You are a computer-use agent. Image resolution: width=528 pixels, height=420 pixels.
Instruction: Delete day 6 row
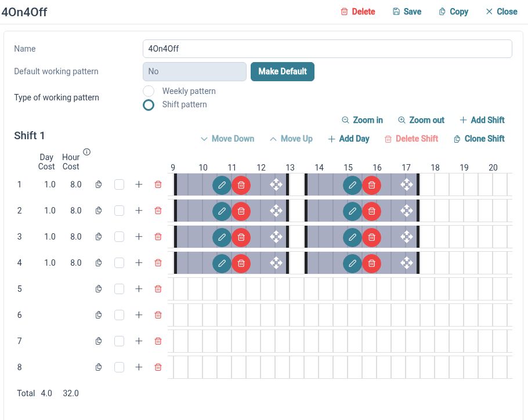point(158,315)
